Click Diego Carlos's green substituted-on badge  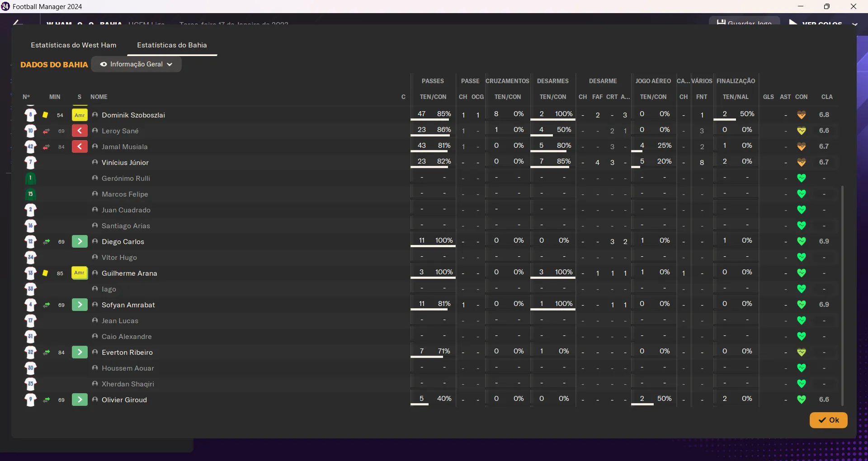coord(80,241)
